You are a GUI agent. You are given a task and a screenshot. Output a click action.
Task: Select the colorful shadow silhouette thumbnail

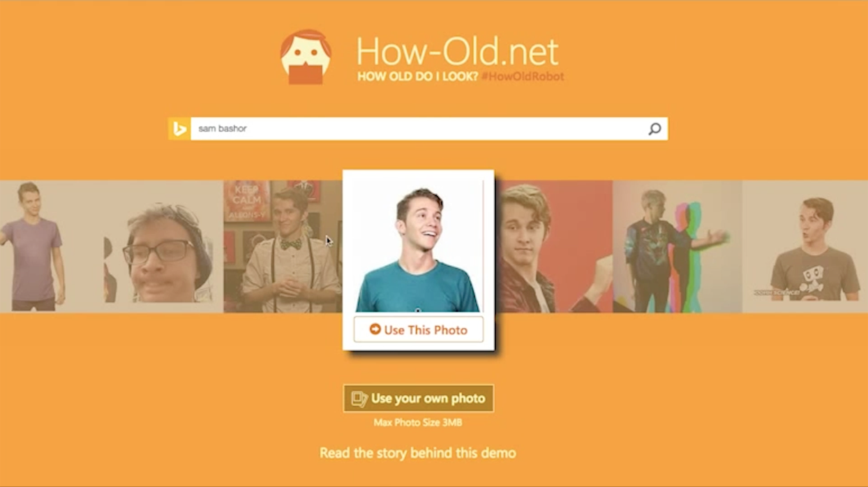678,246
